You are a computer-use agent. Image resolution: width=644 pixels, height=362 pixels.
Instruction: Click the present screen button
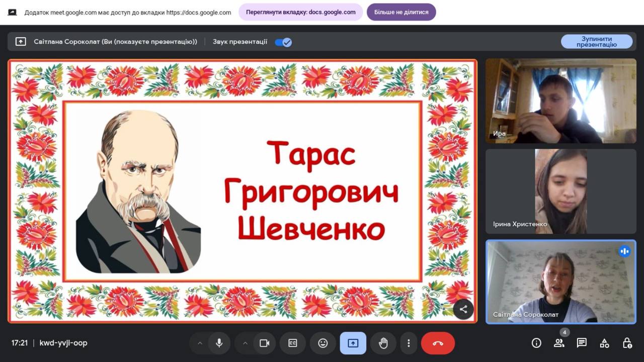coord(353,343)
